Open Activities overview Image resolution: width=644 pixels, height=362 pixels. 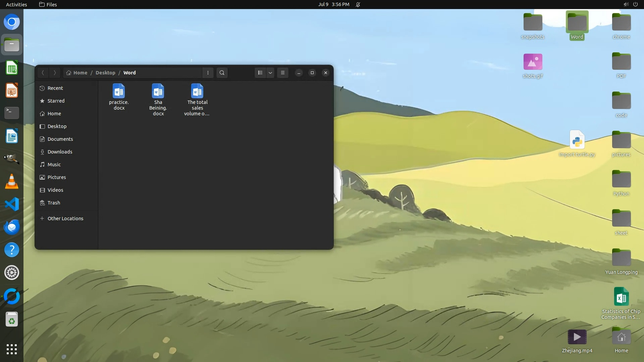tap(16, 4)
